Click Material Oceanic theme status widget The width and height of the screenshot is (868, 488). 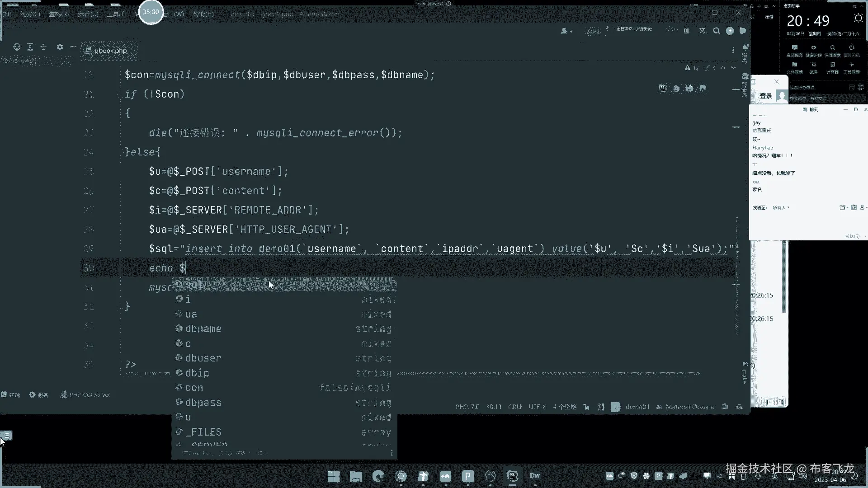tap(690, 407)
